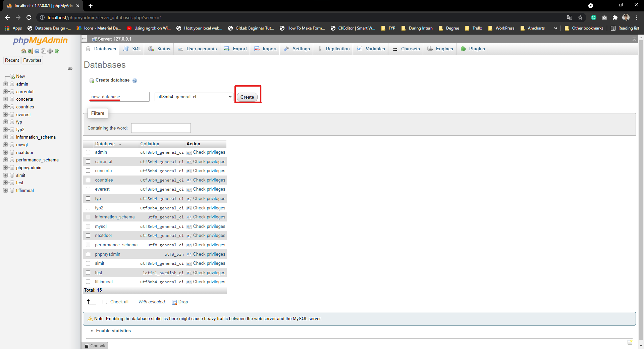Check the test database row checkbox

[88, 272]
